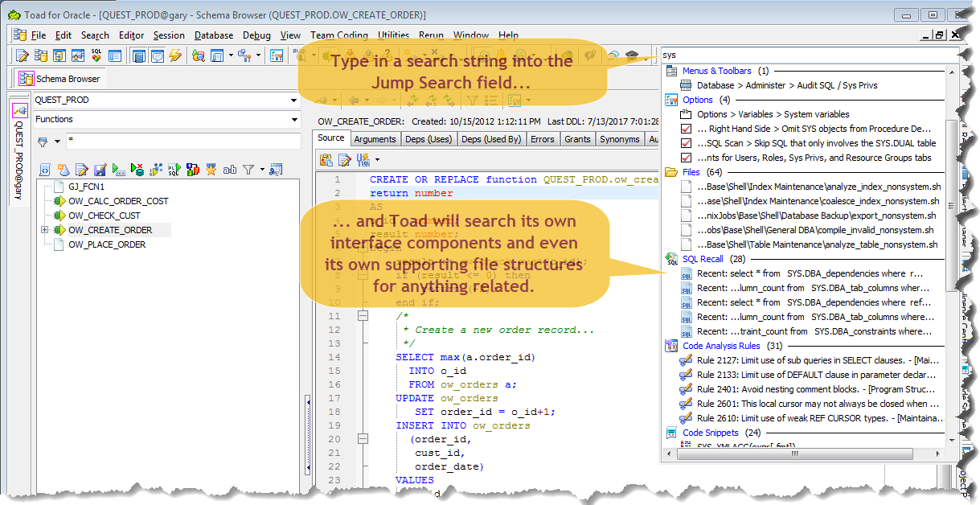Select 'Options > Variables > System variables' result
This screenshot has width=980, height=505.
tap(773, 114)
